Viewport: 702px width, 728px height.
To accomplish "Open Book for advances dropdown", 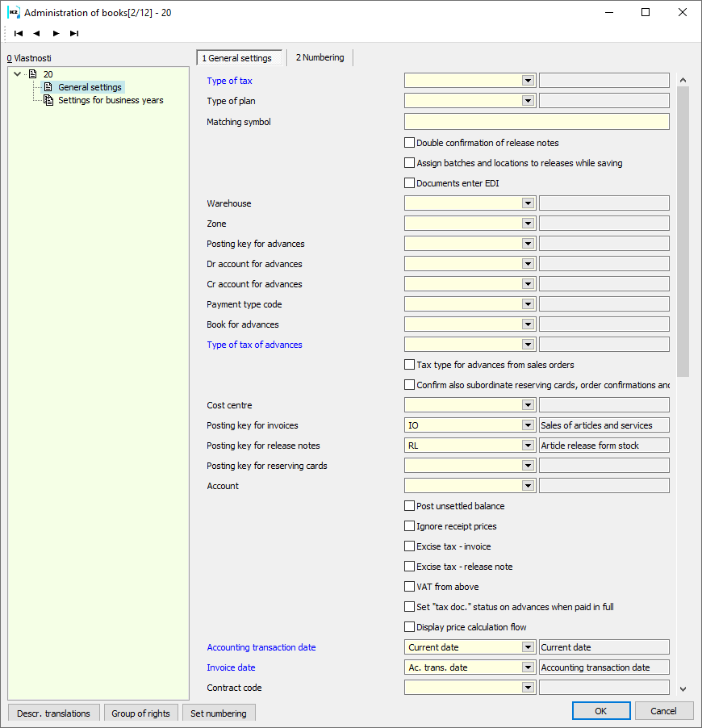I will tap(528, 324).
